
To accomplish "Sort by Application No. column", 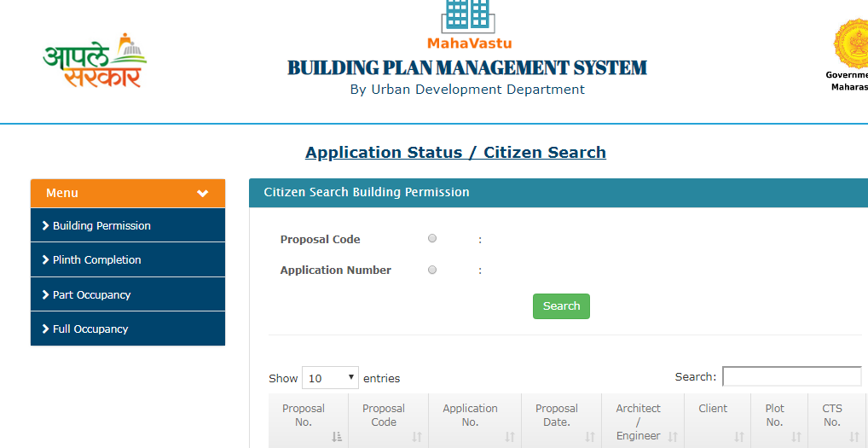I will click(x=475, y=422).
